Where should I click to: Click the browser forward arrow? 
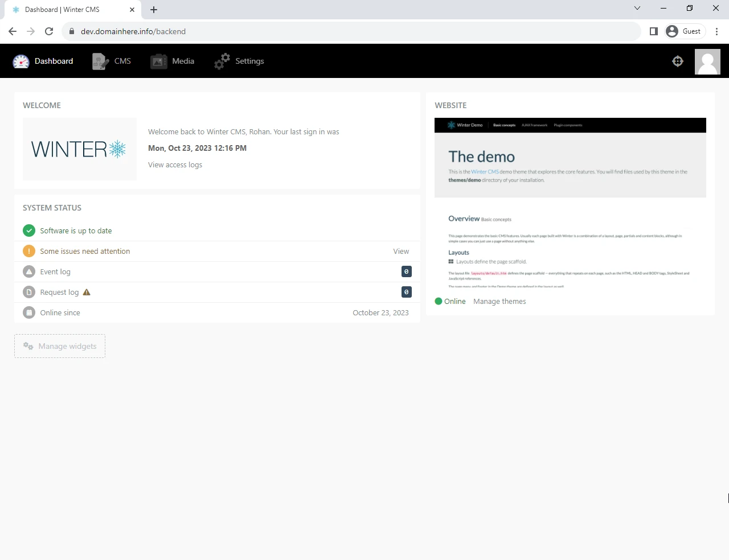pyautogui.click(x=31, y=31)
